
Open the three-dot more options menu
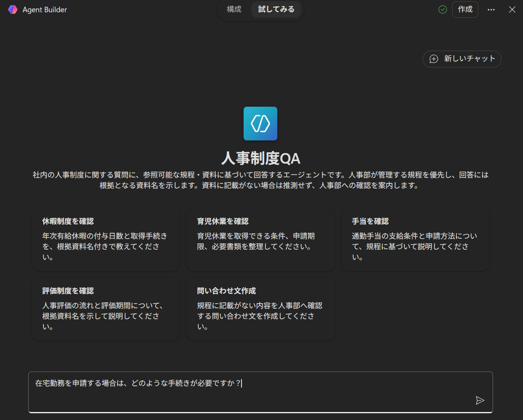click(491, 9)
